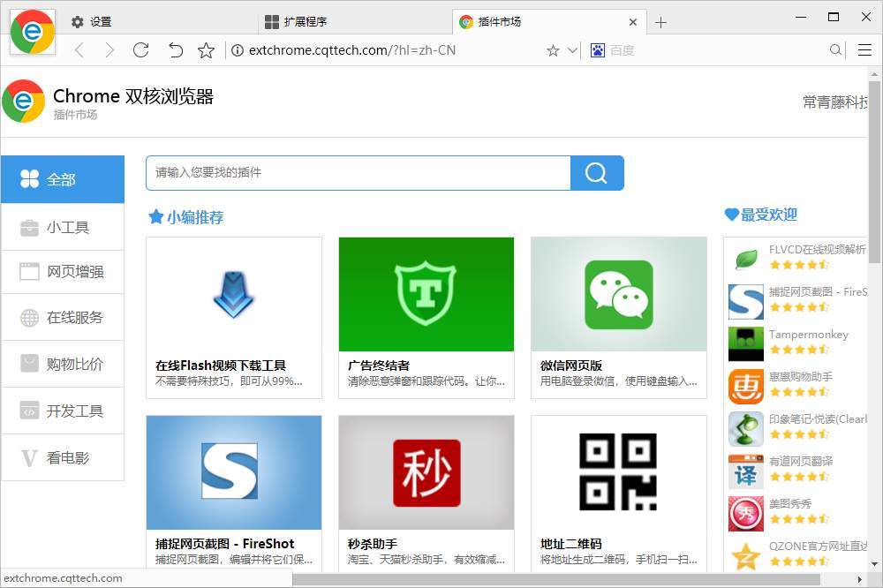Click the 广告终结者 title link
883x588 pixels.
point(379,366)
